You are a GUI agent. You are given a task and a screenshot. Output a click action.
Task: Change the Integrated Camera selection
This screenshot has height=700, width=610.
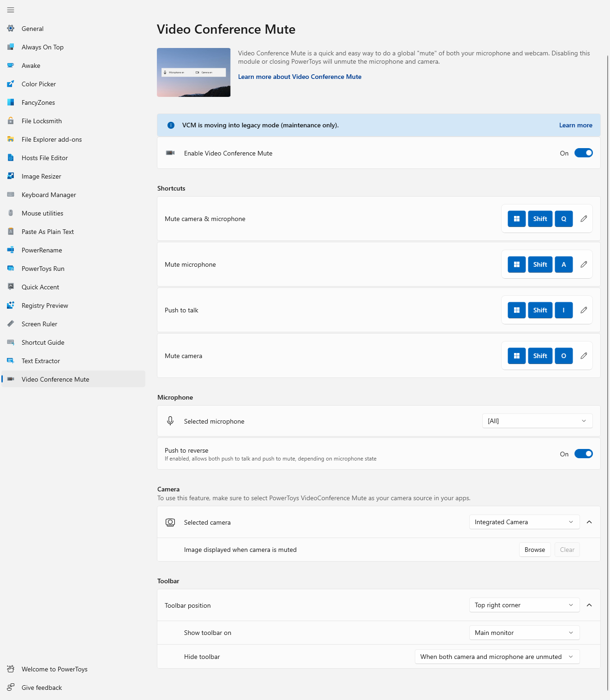(524, 521)
